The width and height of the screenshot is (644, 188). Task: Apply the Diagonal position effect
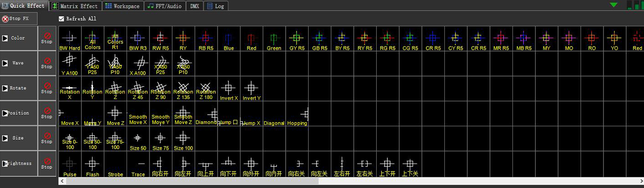pos(274,113)
